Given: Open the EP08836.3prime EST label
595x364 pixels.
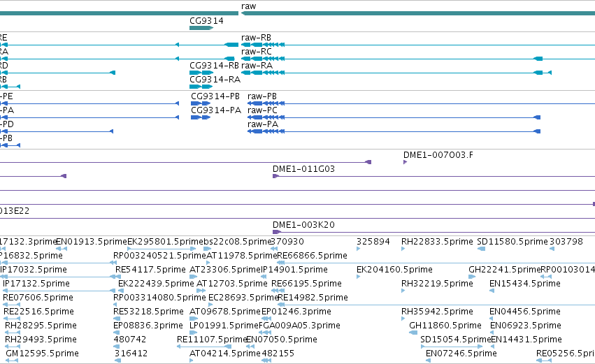Looking at the screenshot, I should [148, 326].
